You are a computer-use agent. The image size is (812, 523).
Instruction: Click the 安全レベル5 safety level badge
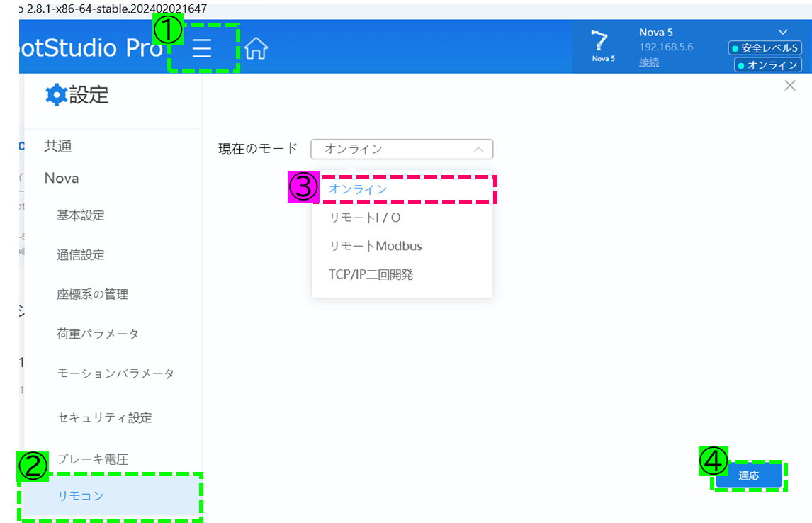tap(765, 47)
